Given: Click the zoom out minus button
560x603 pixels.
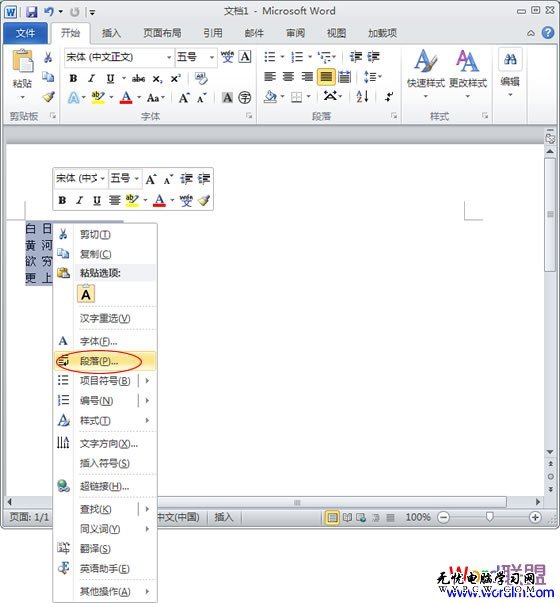Looking at the screenshot, I should click(443, 517).
